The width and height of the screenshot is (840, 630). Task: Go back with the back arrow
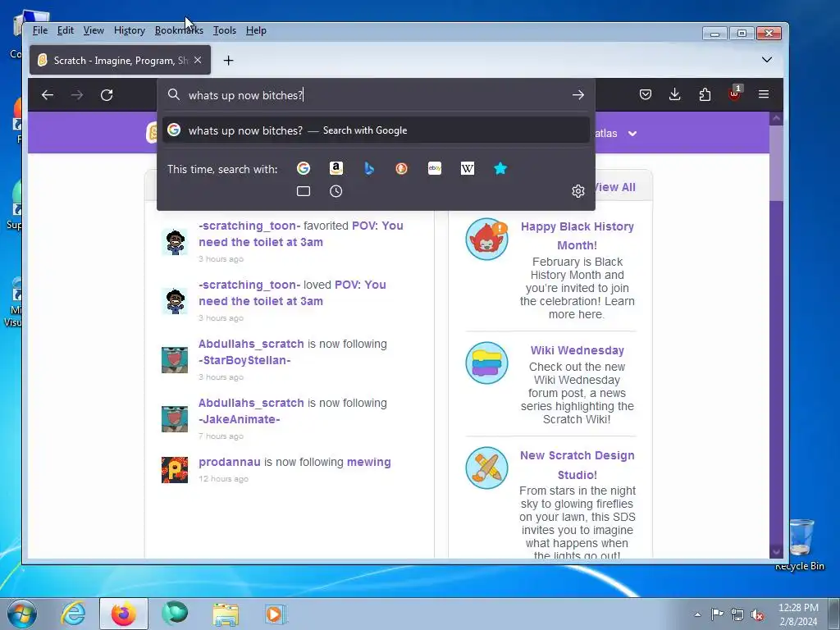[48, 95]
